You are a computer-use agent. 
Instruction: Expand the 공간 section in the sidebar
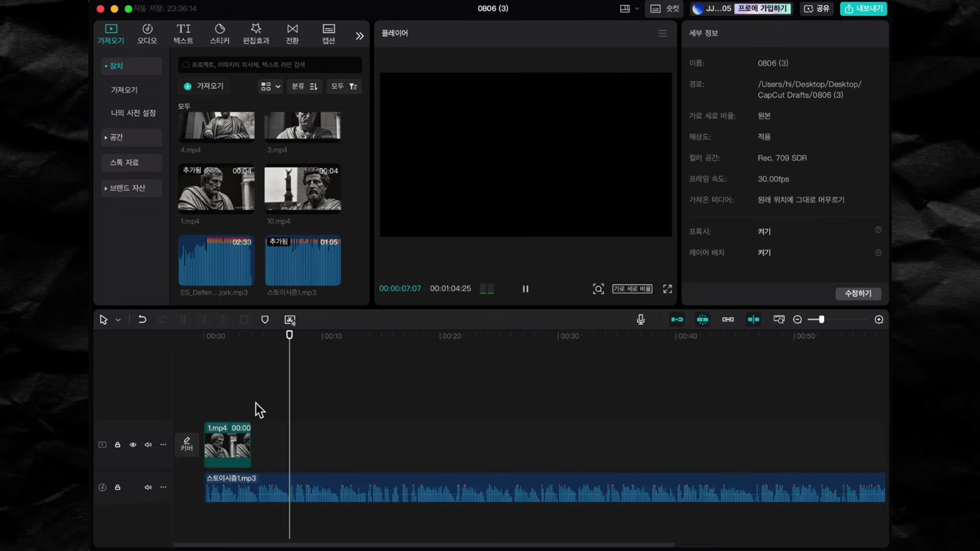(x=131, y=137)
